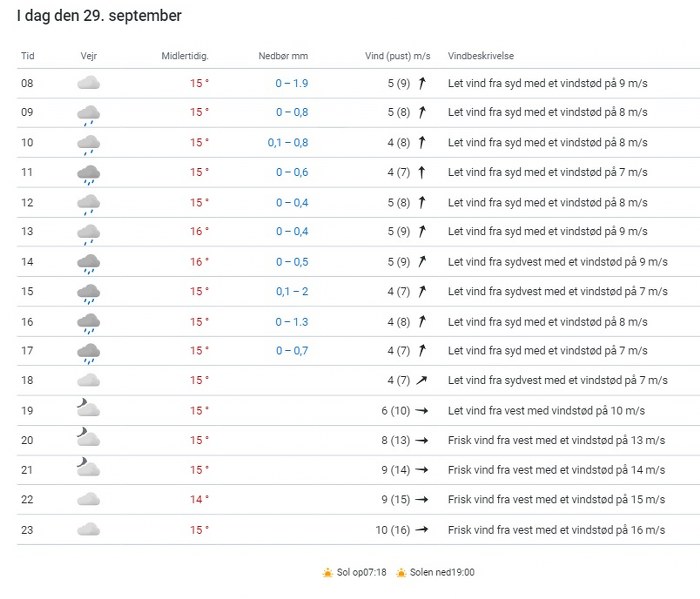The height and width of the screenshot is (599, 700).
Task: Click the Vind (pust) m/s header
Action: click(x=398, y=56)
